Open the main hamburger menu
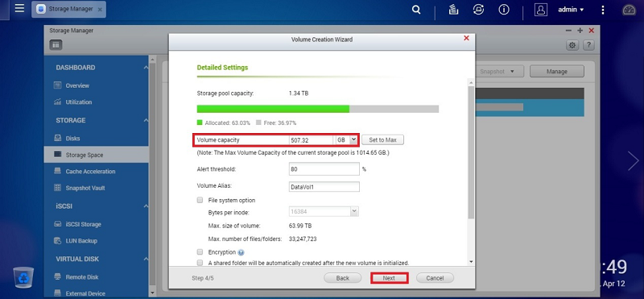 coord(19,9)
